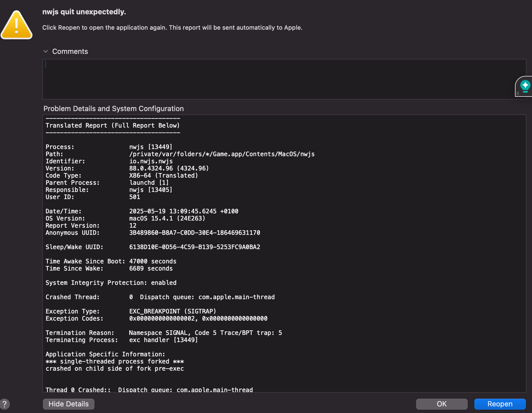The height and width of the screenshot is (413, 532).
Task: Click the Anonymous UUID starting with 3B489860
Action: pyautogui.click(x=195, y=233)
